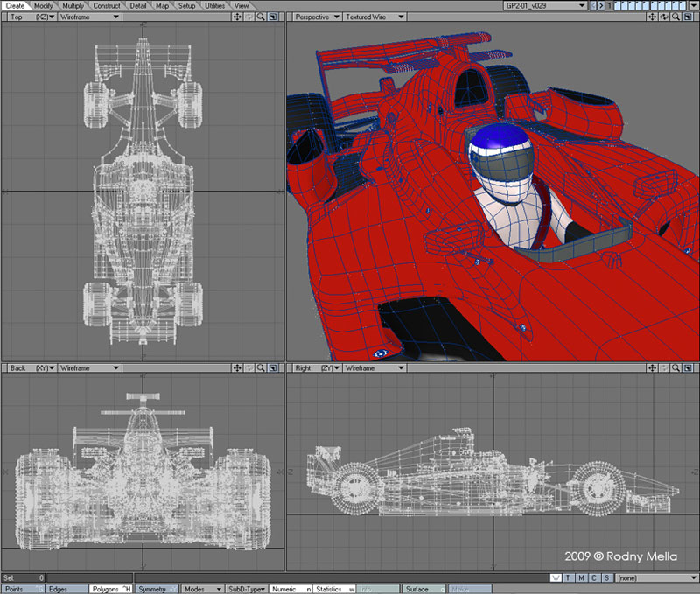The height and width of the screenshot is (594, 700).
Task: Select Polygons selection mode
Action: click(112, 589)
